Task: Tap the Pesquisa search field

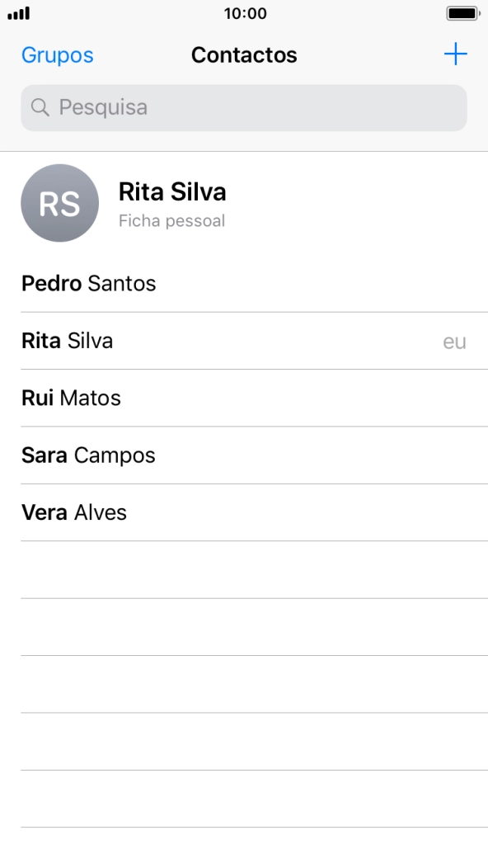Action: (x=244, y=107)
